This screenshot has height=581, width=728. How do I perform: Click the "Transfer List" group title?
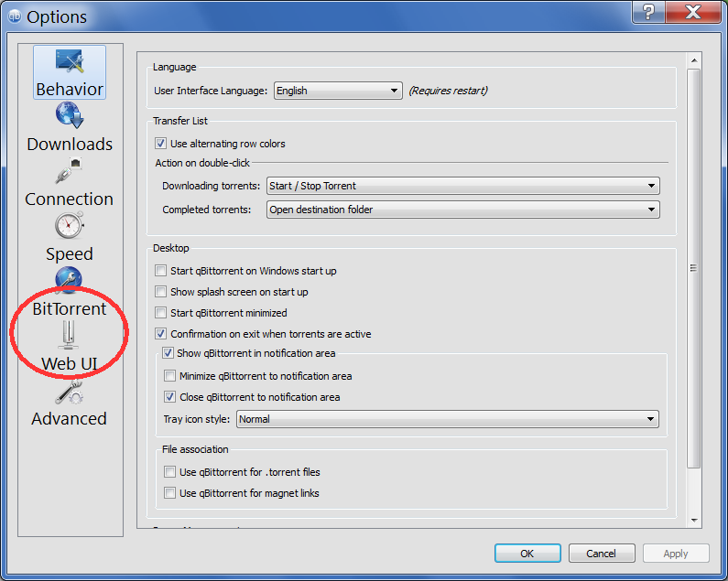click(x=180, y=121)
